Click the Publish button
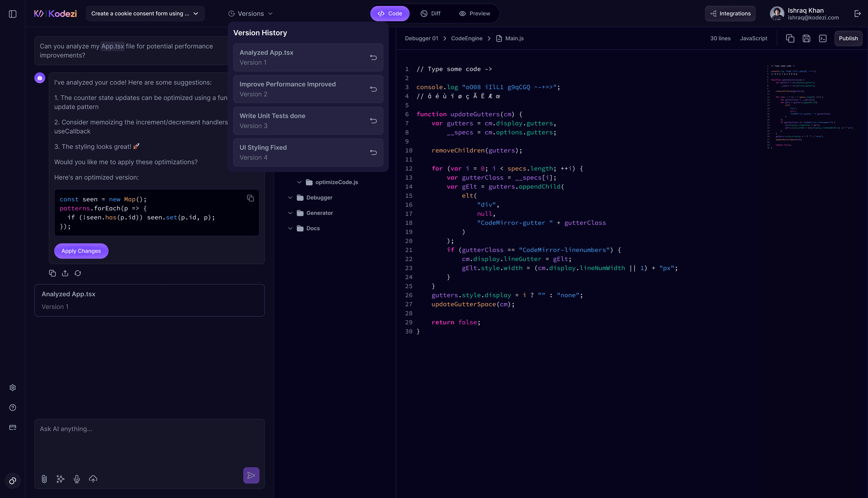Screen dimensions: 868x498 tap(848, 38)
